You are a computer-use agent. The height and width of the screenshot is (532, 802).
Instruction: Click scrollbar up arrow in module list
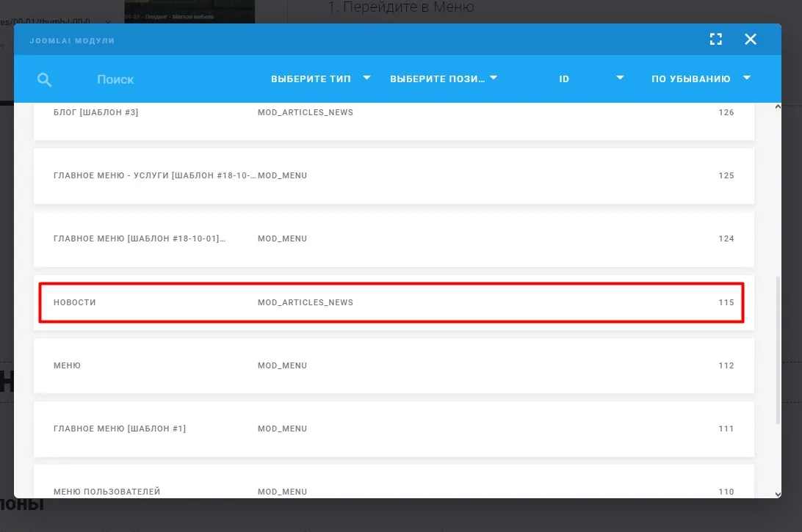pos(778,107)
